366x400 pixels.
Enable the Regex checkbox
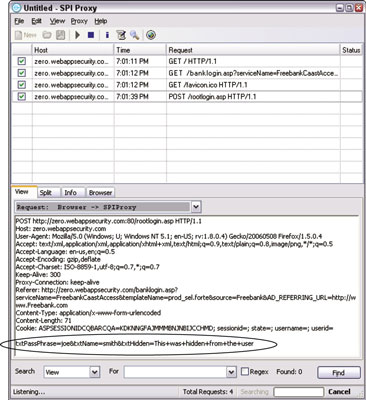coord(245,371)
